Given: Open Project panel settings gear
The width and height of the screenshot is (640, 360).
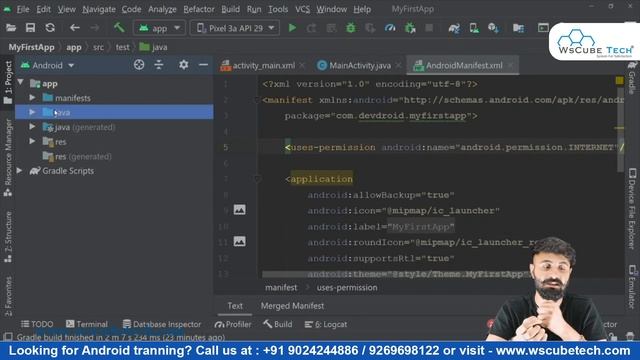Looking at the screenshot, I should (x=184, y=65).
